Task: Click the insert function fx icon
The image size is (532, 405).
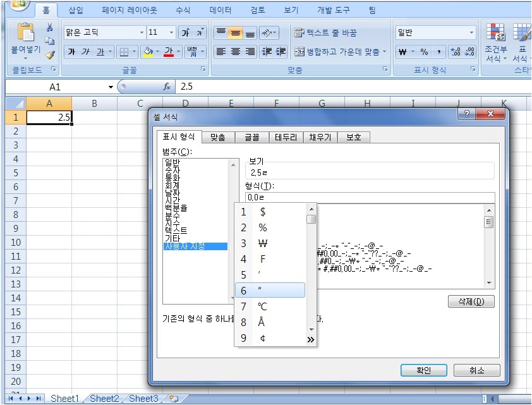Action: pyautogui.click(x=167, y=87)
